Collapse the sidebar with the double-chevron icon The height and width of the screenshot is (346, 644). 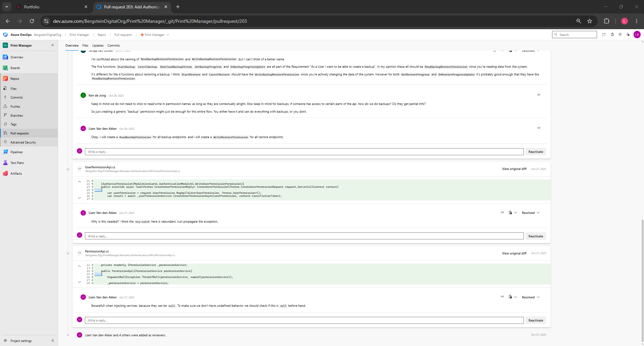click(53, 341)
